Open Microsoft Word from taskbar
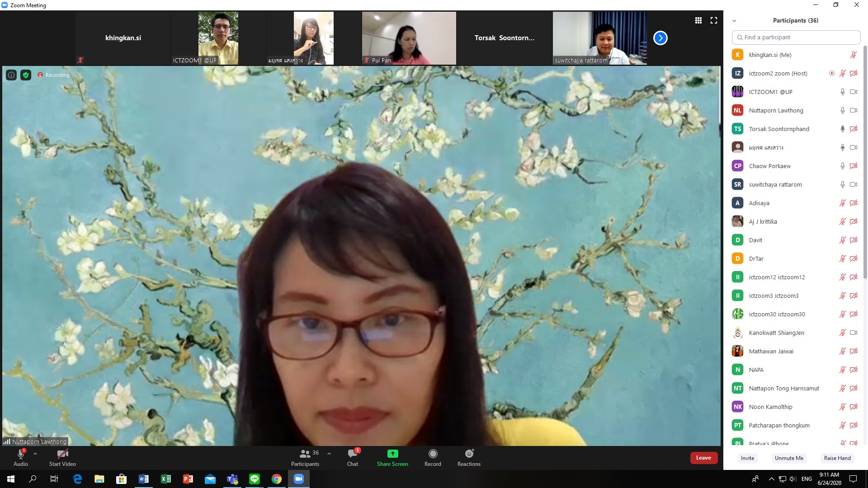The width and height of the screenshot is (868, 488). (144, 479)
